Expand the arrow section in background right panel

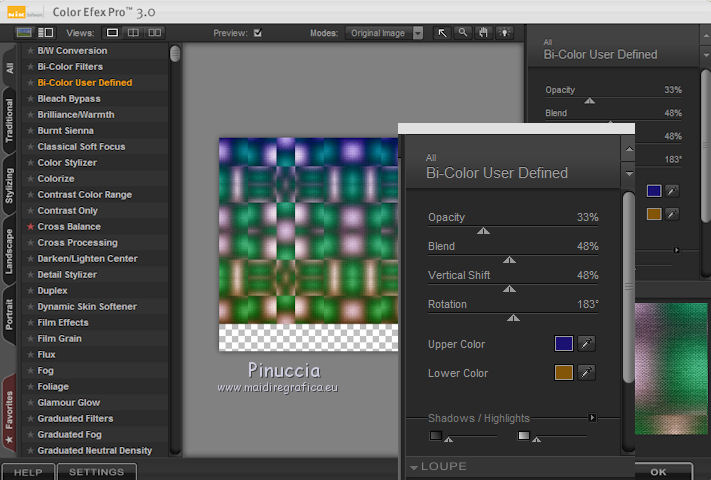[677, 250]
